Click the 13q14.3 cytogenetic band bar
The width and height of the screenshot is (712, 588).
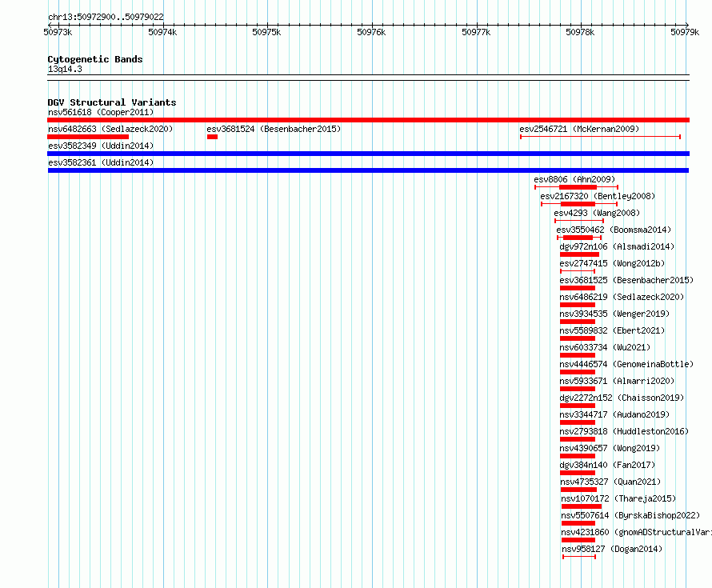(368, 78)
